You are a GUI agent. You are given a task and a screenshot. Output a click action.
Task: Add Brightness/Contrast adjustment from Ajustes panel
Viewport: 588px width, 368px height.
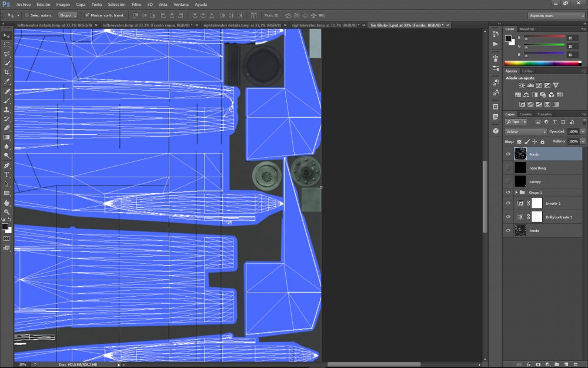click(522, 85)
